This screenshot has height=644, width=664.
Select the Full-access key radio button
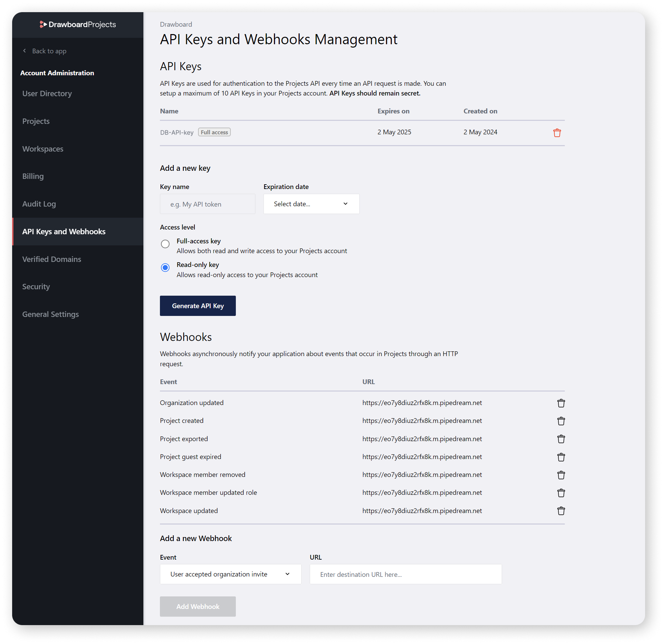click(x=165, y=244)
